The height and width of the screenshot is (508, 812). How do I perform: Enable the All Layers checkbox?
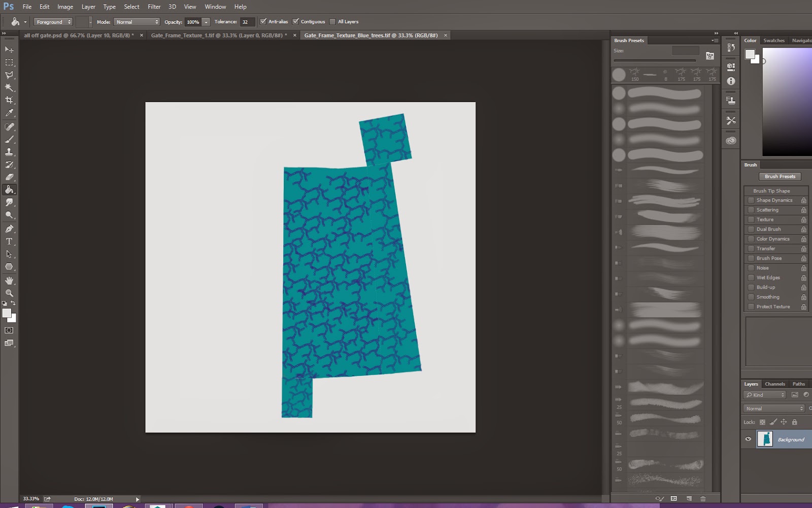[332, 22]
